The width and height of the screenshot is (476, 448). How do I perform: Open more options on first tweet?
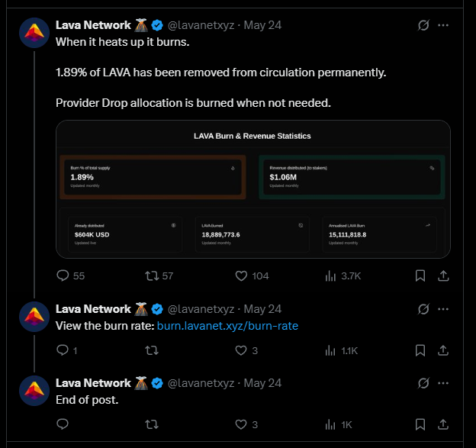point(443,25)
